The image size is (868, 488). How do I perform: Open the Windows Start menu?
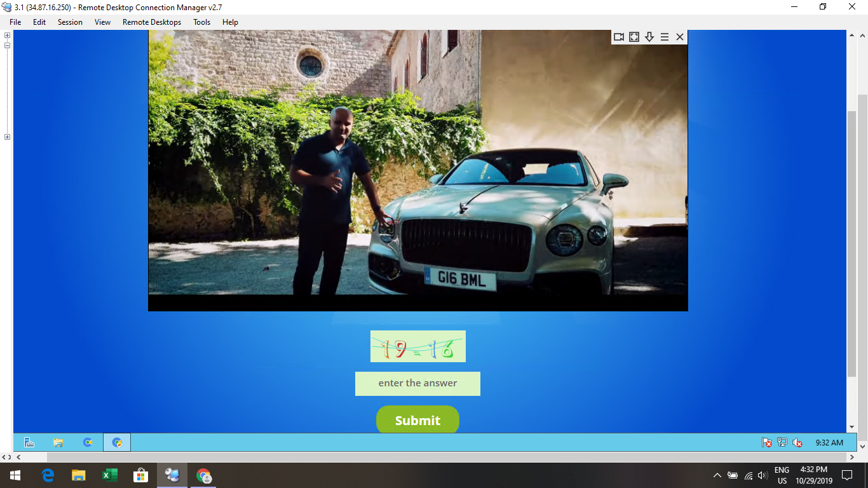[15, 475]
